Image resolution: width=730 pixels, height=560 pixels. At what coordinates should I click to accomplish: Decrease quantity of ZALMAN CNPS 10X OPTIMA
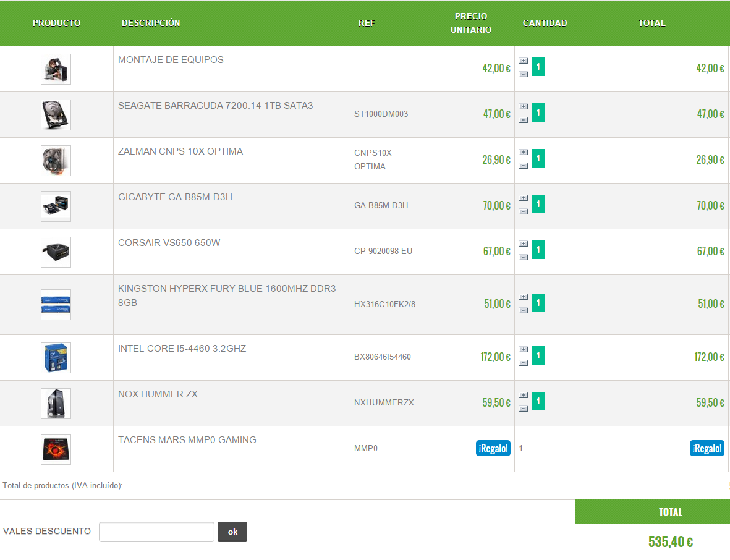pos(524,166)
